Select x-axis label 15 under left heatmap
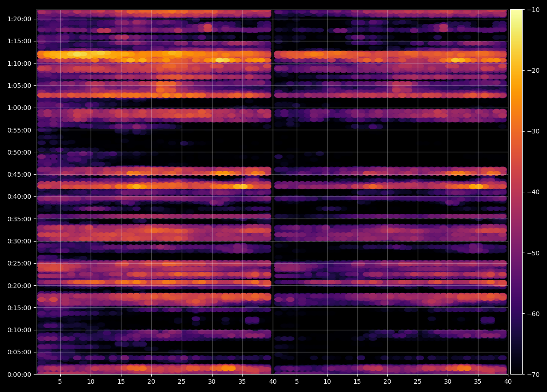This screenshot has width=547, height=392. pos(121,381)
